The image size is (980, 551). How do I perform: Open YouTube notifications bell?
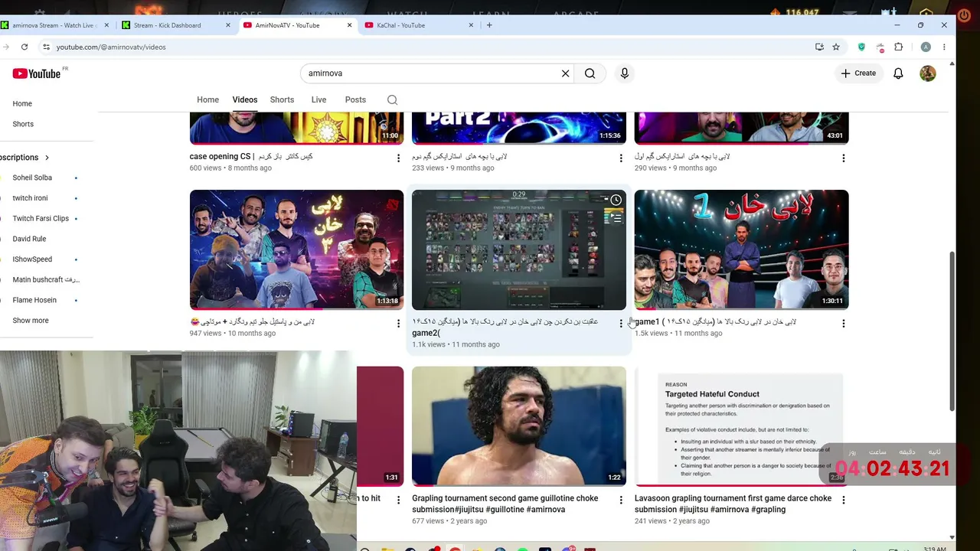click(898, 73)
